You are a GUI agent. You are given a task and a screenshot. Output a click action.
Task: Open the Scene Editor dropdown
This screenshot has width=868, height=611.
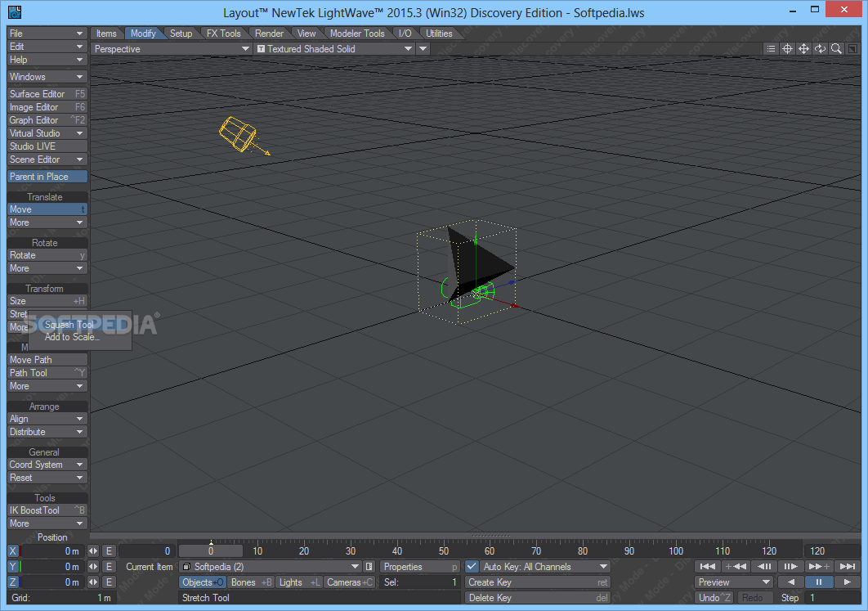[47, 159]
